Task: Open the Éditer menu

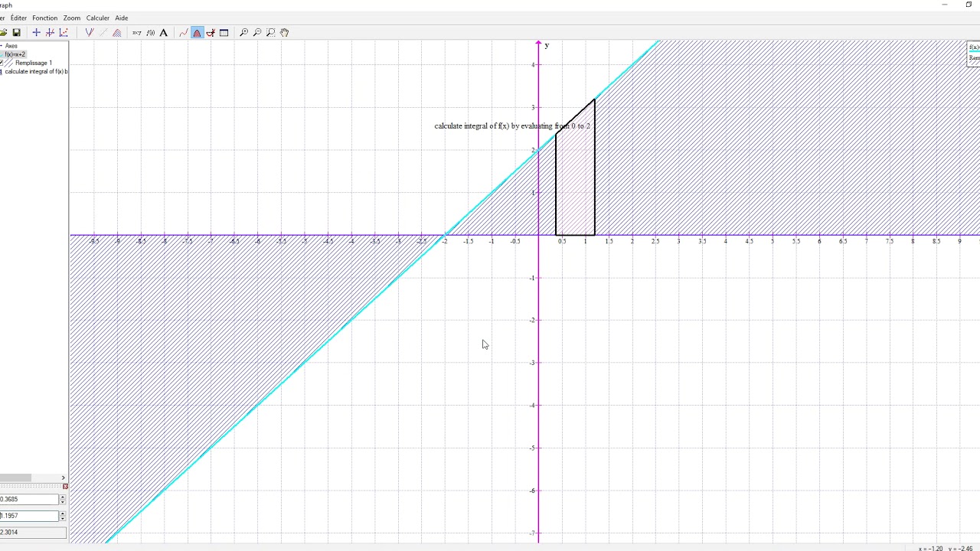Action: point(18,18)
